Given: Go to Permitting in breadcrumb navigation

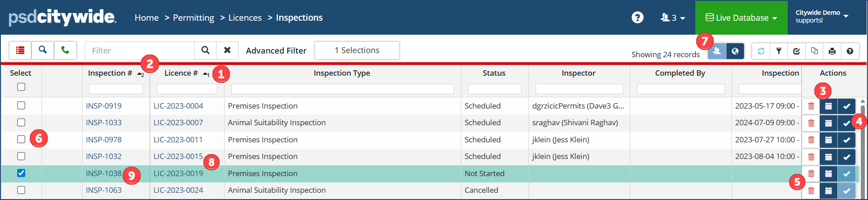Looking at the screenshot, I should coord(193,18).
